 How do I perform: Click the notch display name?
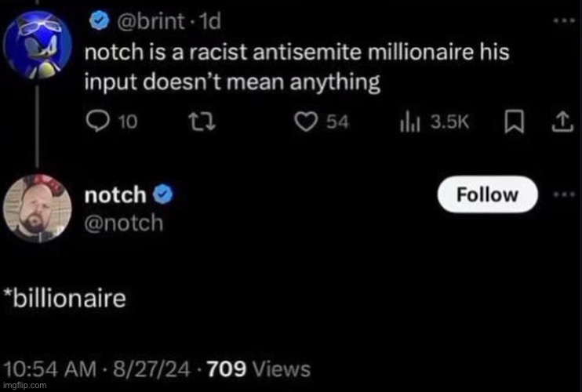click(115, 195)
